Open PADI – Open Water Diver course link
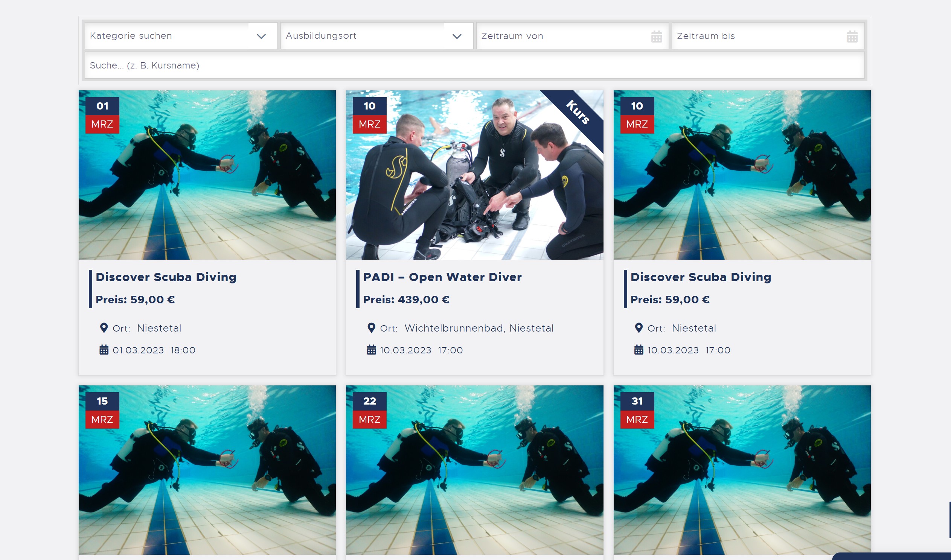This screenshot has width=951, height=560. click(x=442, y=277)
